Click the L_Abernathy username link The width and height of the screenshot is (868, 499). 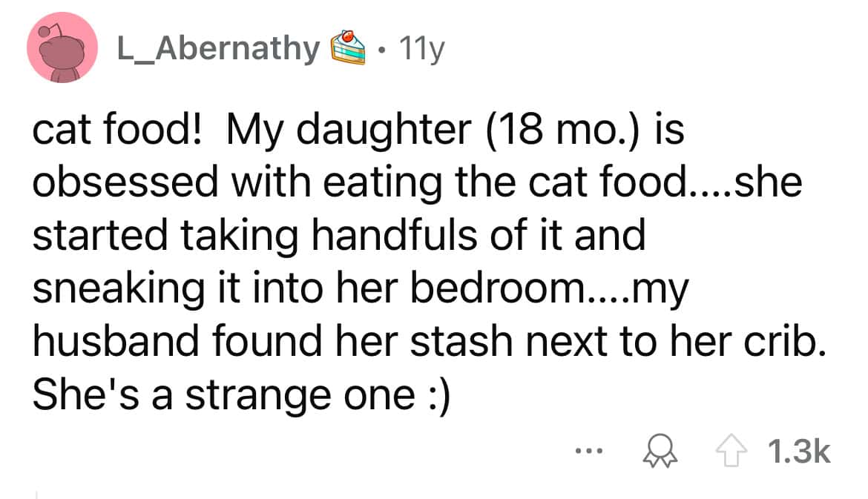216,50
